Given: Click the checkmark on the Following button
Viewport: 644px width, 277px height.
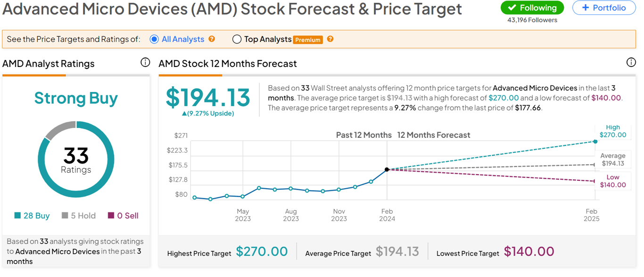Looking at the screenshot, I should tap(512, 8).
